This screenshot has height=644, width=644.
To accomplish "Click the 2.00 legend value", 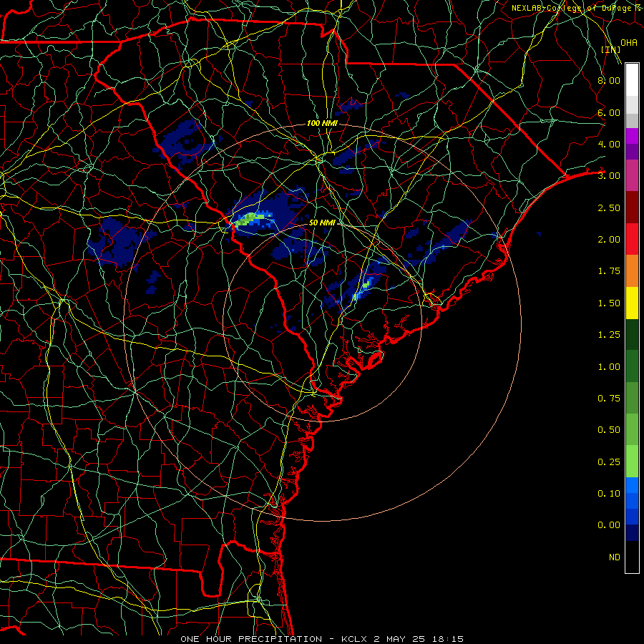I will (x=609, y=240).
